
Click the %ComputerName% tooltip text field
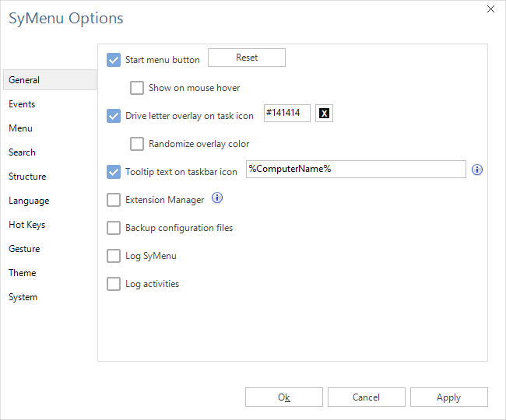coord(356,170)
